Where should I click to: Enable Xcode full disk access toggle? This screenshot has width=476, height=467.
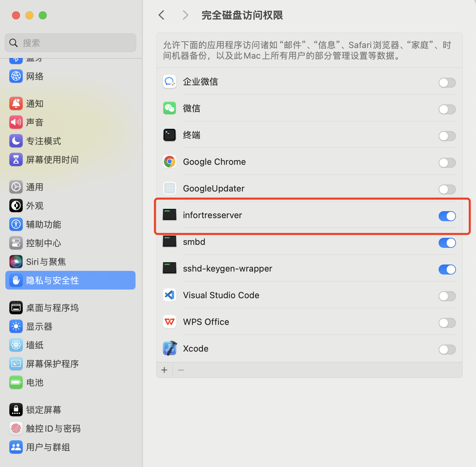pyautogui.click(x=447, y=350)
